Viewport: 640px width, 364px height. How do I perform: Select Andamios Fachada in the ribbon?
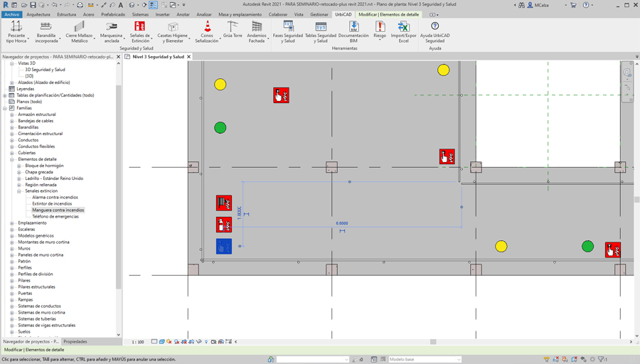click(256, 31)
